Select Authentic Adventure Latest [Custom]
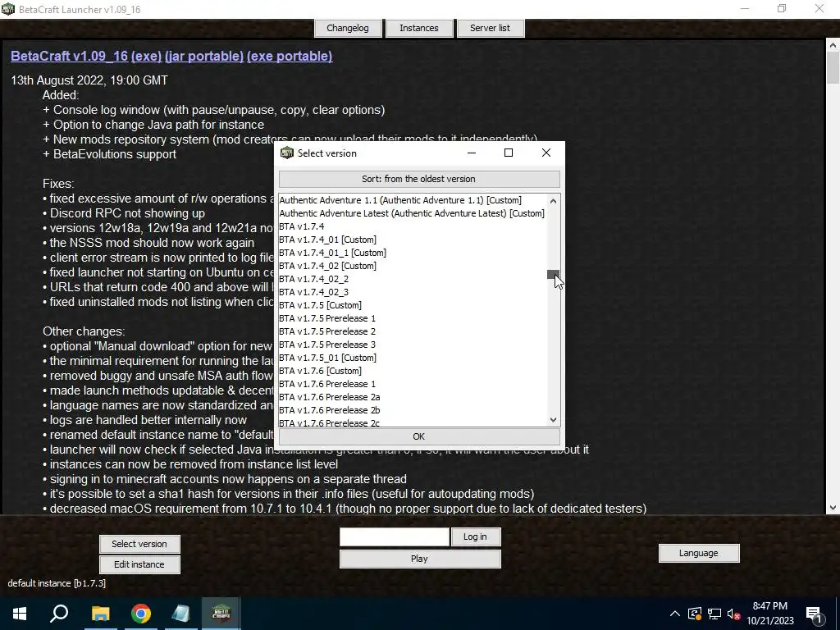 pos(412,213)
